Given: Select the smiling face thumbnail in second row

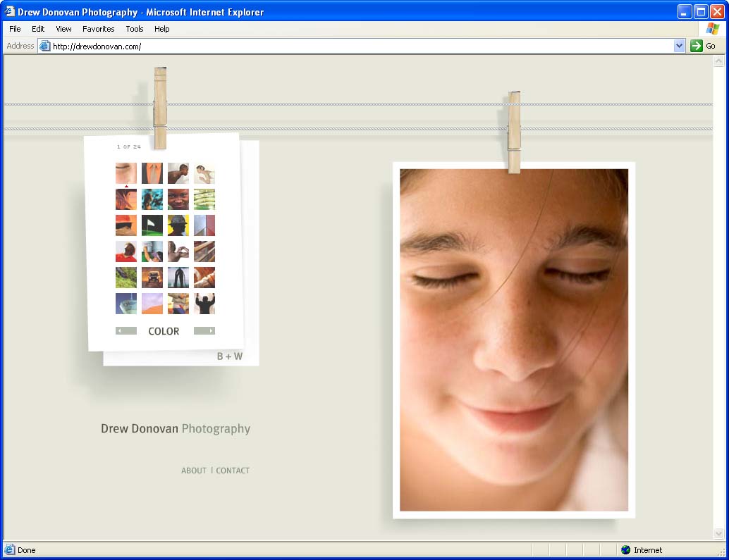Looking at the screenshot, I should 178,199.
